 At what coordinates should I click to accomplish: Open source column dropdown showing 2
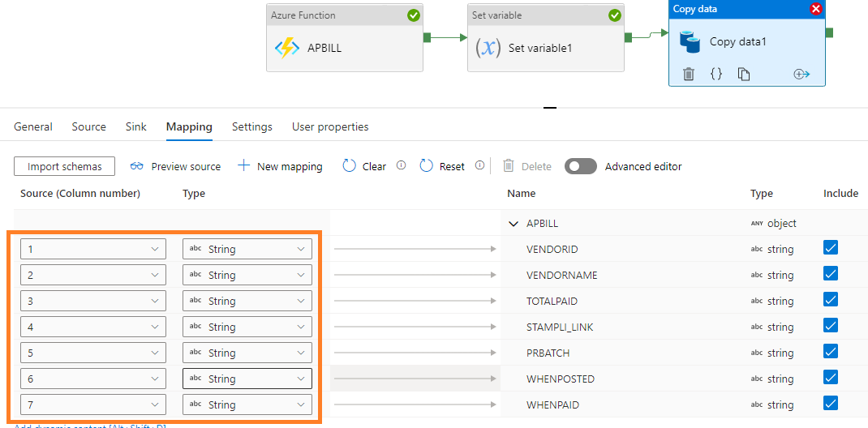[93, 275]
